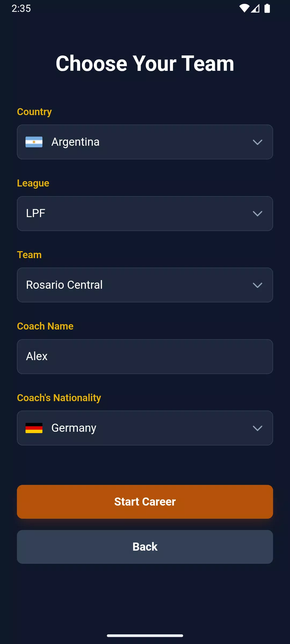Click the Coach's Nationality chevron arrow
This screenshot has height=644, width=290.
258,428
